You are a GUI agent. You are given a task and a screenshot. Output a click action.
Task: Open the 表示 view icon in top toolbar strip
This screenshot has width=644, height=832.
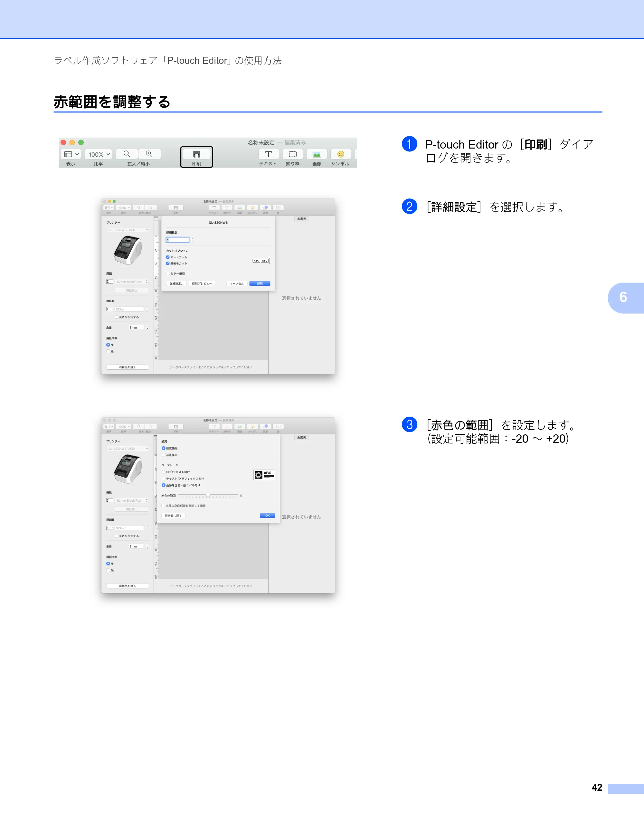coord(71,154)
